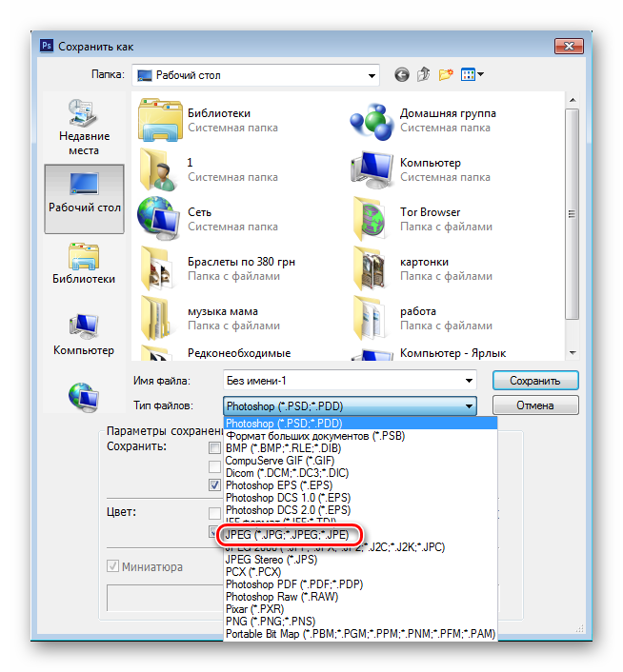Choose JPEG Stereo (*.JPS) format
The width and height of the screenshot is (623, 672).
pyautogui.click(x=360, y=560)
